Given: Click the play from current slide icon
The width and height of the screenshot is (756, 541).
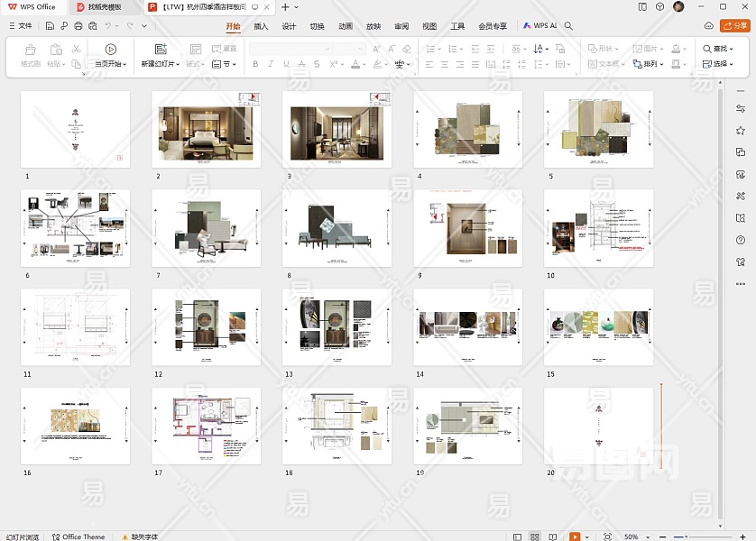Looking at the screenshot, I should pyautogui.click(x=110, y=49).
